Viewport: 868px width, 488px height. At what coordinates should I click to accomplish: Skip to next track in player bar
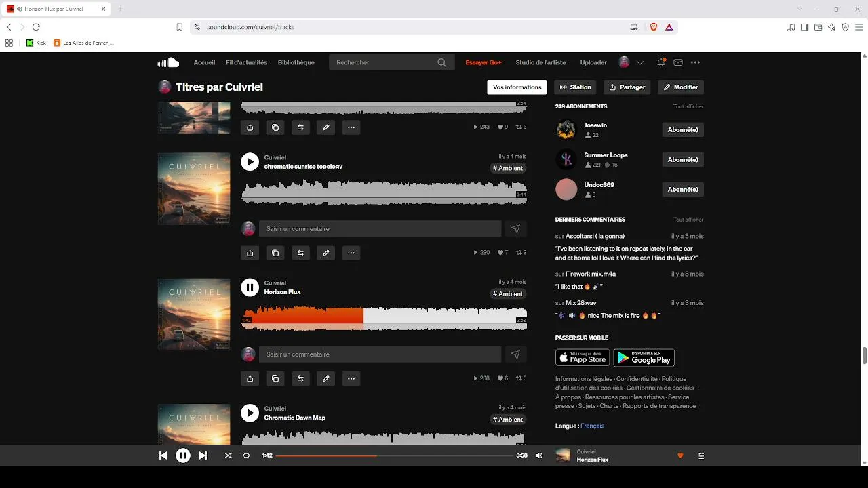coord(203,455)
